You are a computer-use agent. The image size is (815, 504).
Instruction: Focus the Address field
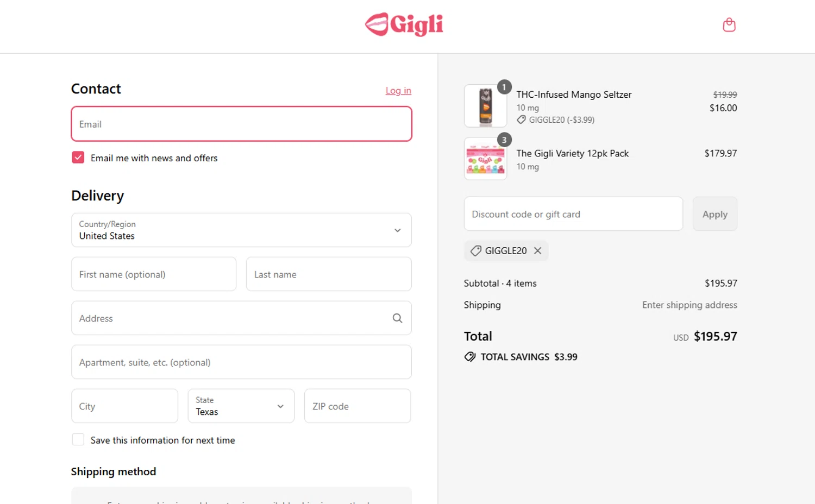[x=241, y=318]
